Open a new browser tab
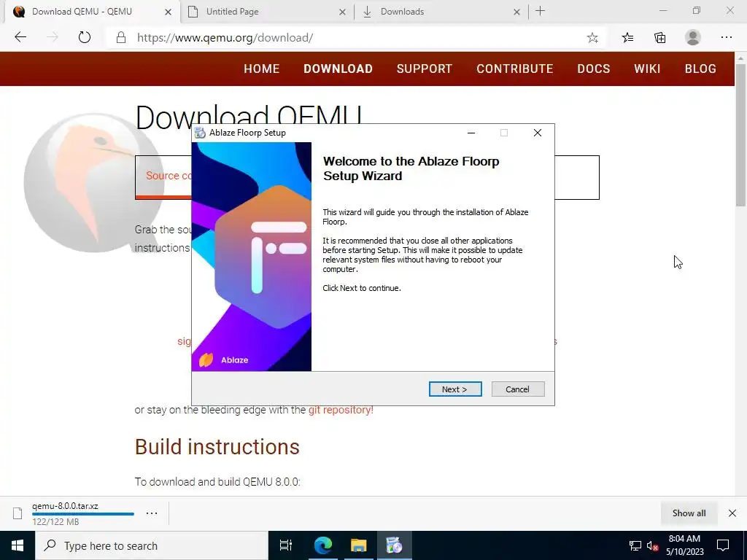Screen dimensions: 747x560 tap(540, 12)
